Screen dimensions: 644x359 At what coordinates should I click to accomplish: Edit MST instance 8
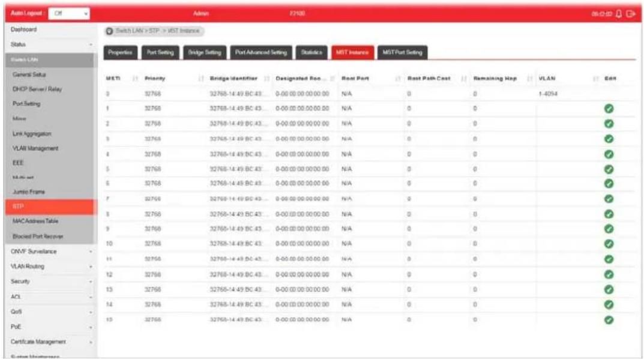(x=609, y=214)
